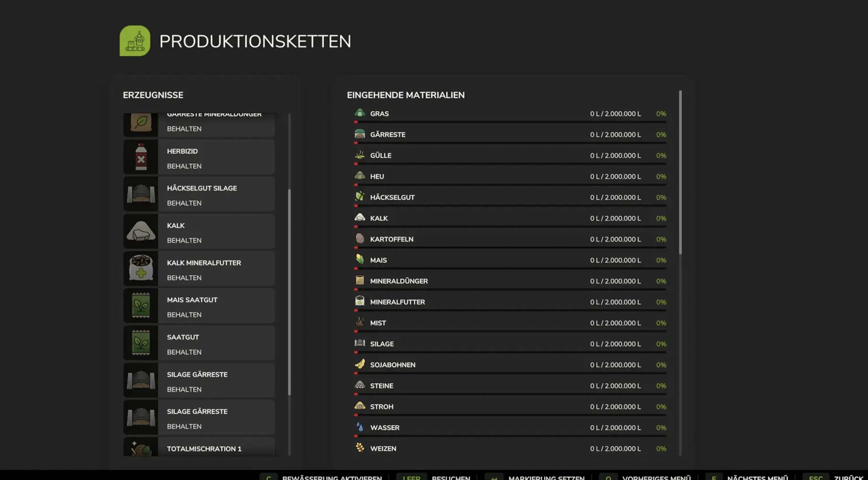
Task: Click the Kalk rock pile icon
Action: coord(141,231)
